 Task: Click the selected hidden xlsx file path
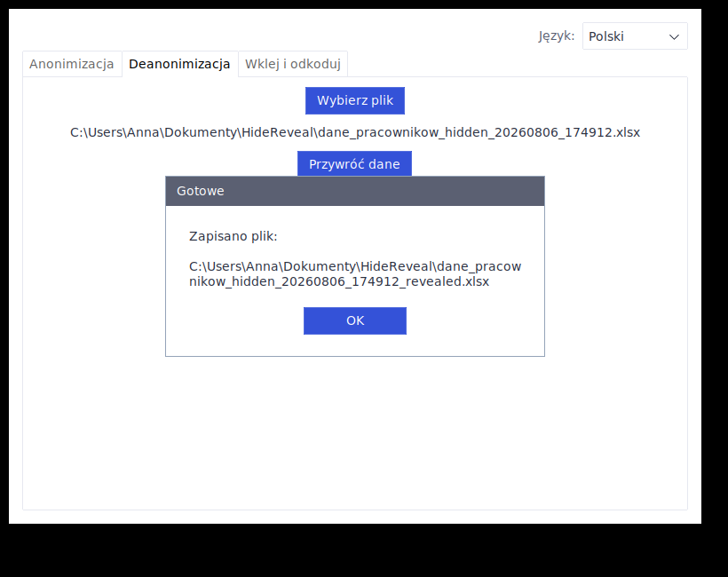click(x=355, y=132)
